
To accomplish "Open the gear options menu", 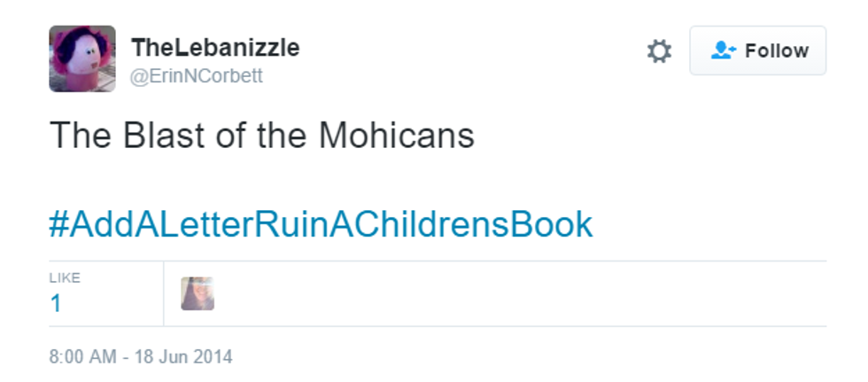I will pyautogui.click(x=659, y=51).
